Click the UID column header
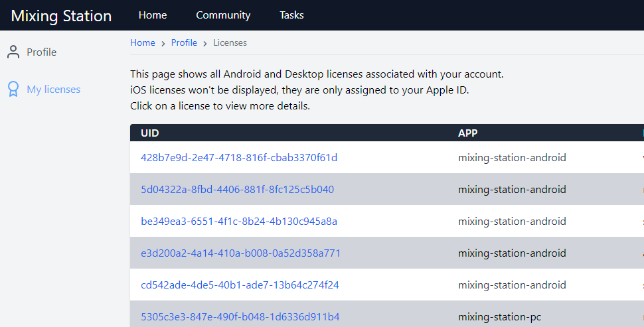This screenshot has height=327, width=644. (x=150, y=133)
